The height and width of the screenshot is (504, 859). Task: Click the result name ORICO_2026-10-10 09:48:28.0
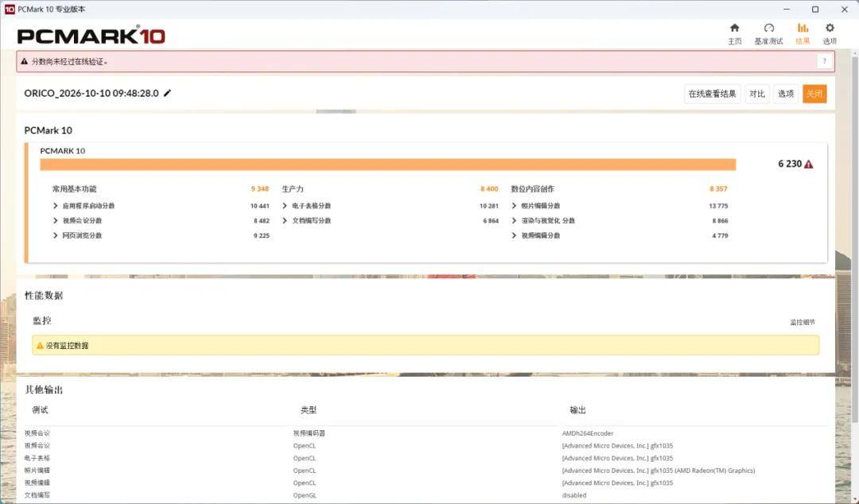[91, 93]
